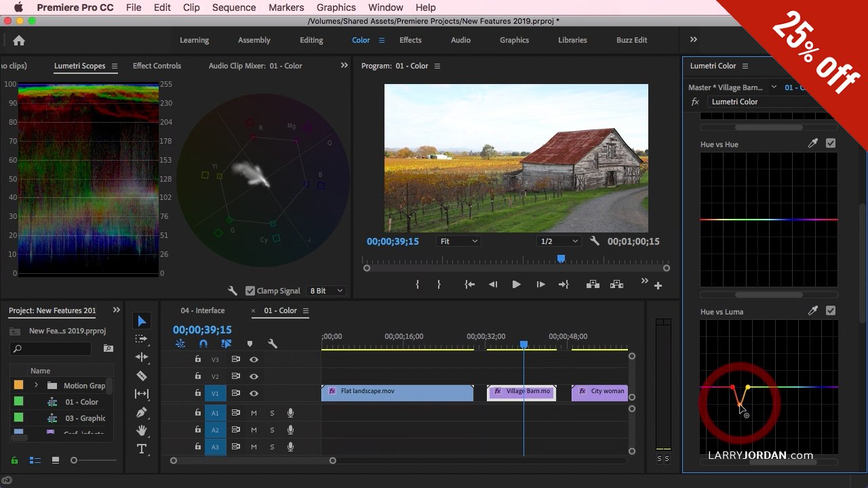Switch to the Editing workspace

coord(311,40)
